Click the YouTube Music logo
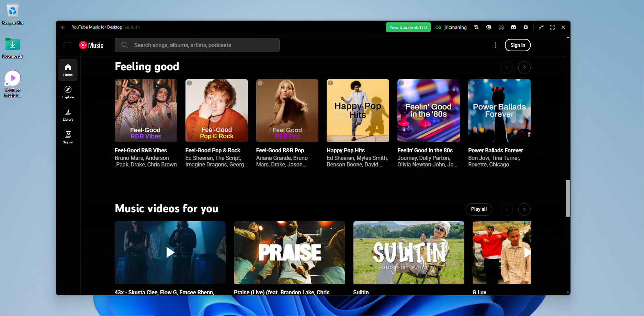644x316 pixels. pyautogui.click(x=91, y=45)
